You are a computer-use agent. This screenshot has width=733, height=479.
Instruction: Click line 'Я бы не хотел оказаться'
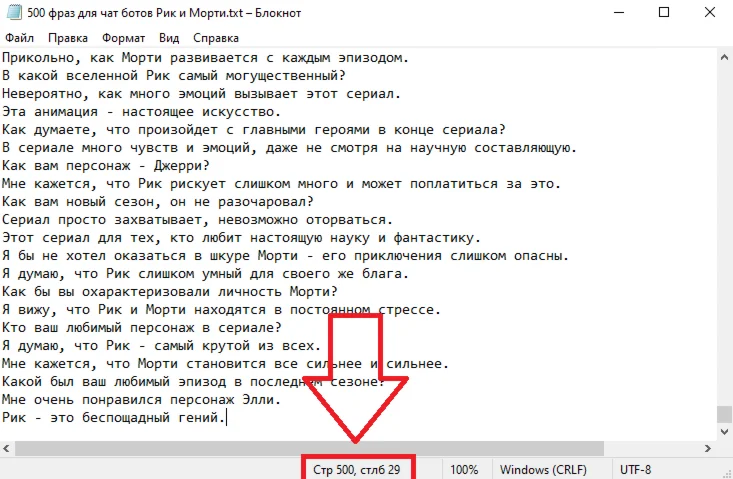click(x=285, y=256)
